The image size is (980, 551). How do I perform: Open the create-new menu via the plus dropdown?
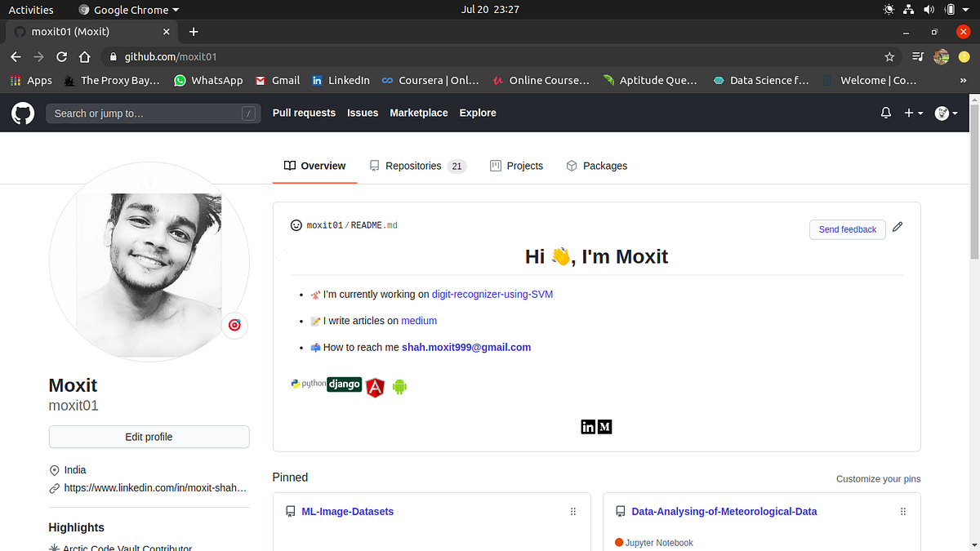point(914,113)
